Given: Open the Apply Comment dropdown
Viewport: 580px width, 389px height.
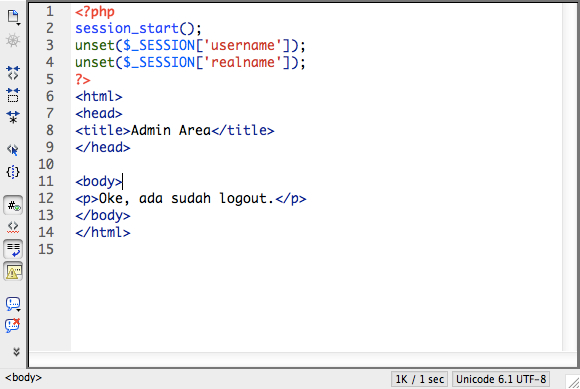Looking at the screenshot, I should click(x=13, y=304).
